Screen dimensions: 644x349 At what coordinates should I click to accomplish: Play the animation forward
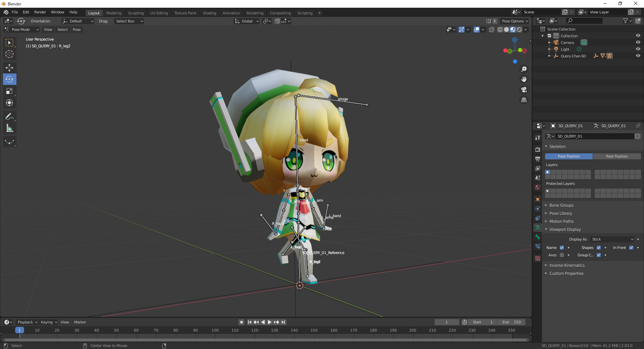[x=270, y=322]
